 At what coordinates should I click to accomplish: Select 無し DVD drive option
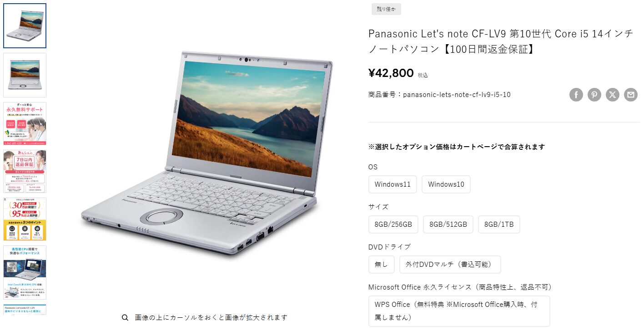click(382, 265)
